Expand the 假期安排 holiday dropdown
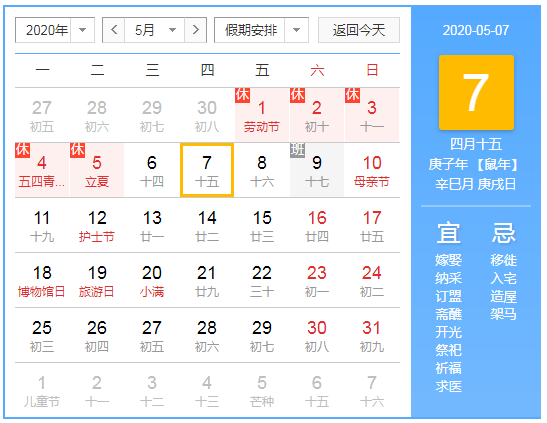Viewport: 547px width, 423px height. (261, 30)
